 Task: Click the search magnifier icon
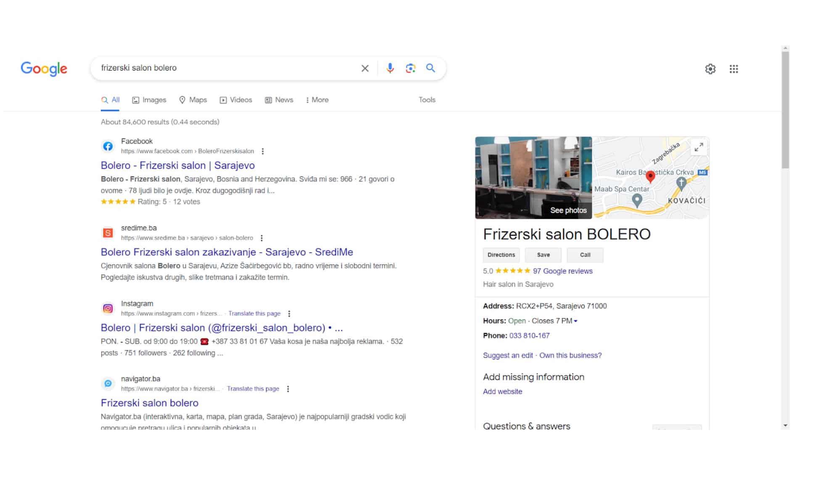click(430, 68)
